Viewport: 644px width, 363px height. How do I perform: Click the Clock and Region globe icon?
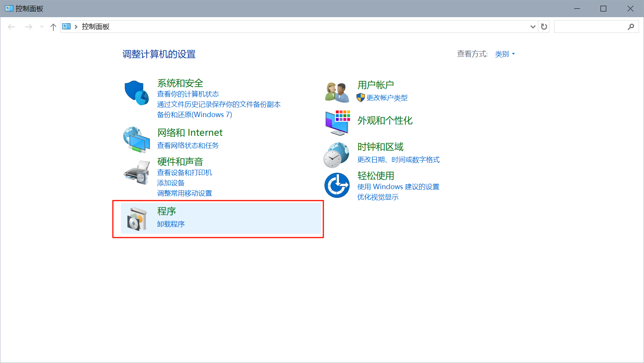(336, 155)
